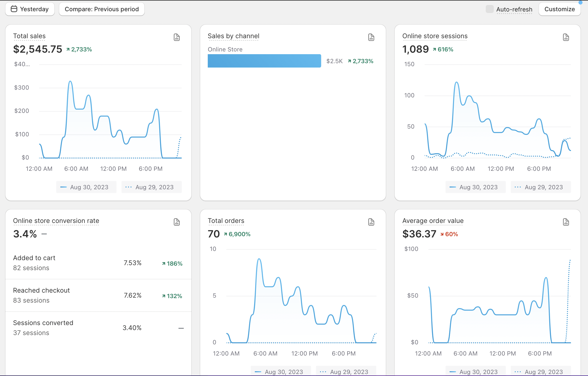The height and width of the screenshot is (376, 588).
Task: Open the Yesterday date range dropdown
Action: (x=30, y=9)
